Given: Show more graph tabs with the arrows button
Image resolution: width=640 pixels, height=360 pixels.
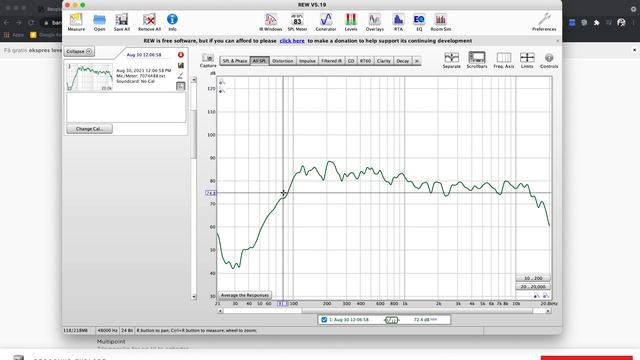Looking at the screenshot, I should point(417,61).
